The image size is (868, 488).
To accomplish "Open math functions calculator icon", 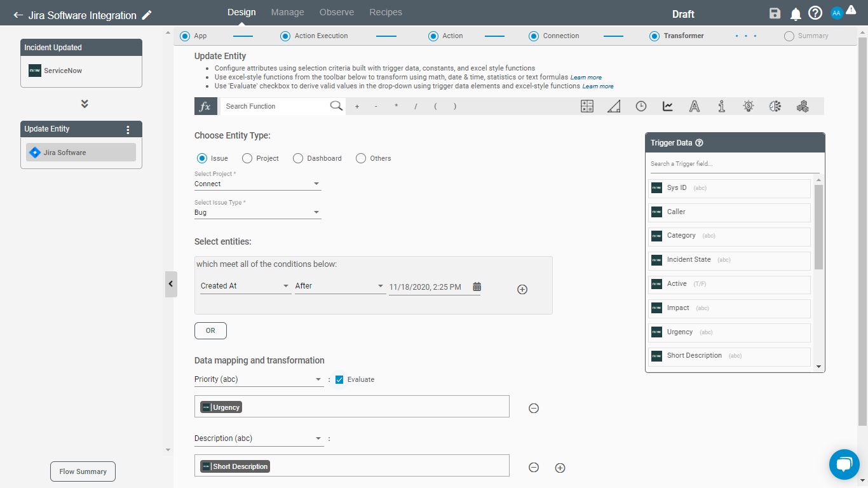I will click(587, 106).
